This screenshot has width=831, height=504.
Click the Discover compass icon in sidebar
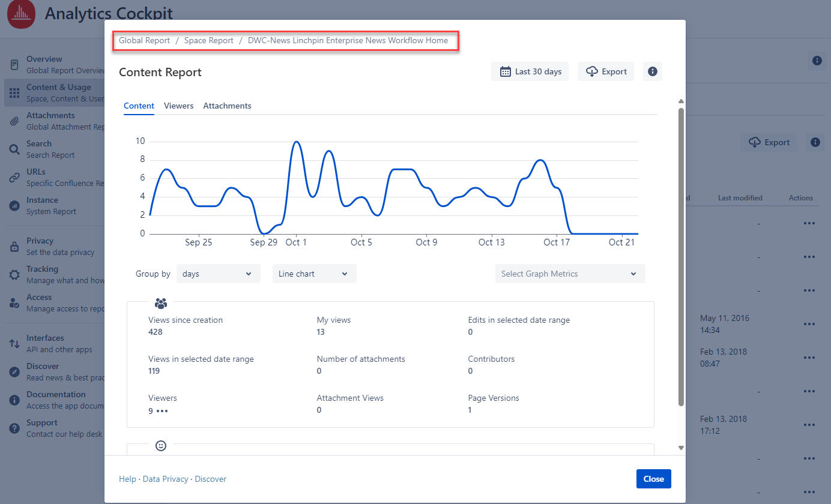coord(14,372)
